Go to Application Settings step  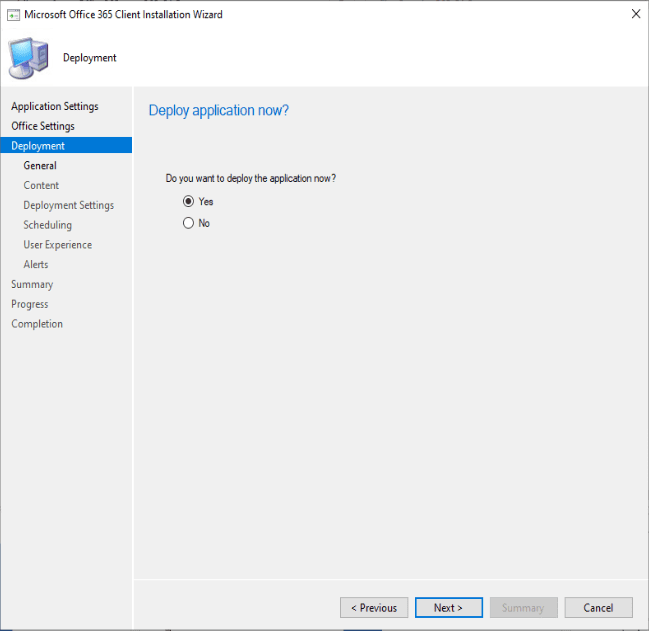(55, 106)
